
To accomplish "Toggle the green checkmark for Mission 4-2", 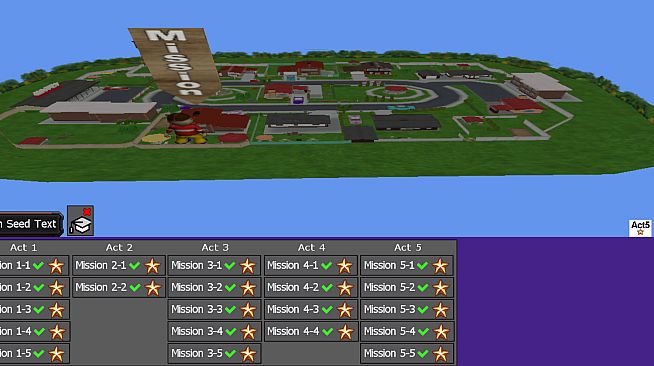I will click(x=327, y=288).
